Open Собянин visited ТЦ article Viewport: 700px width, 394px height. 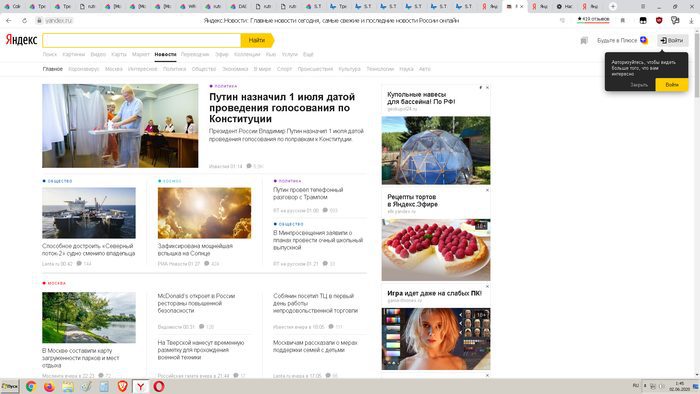(x=315, y=303)
